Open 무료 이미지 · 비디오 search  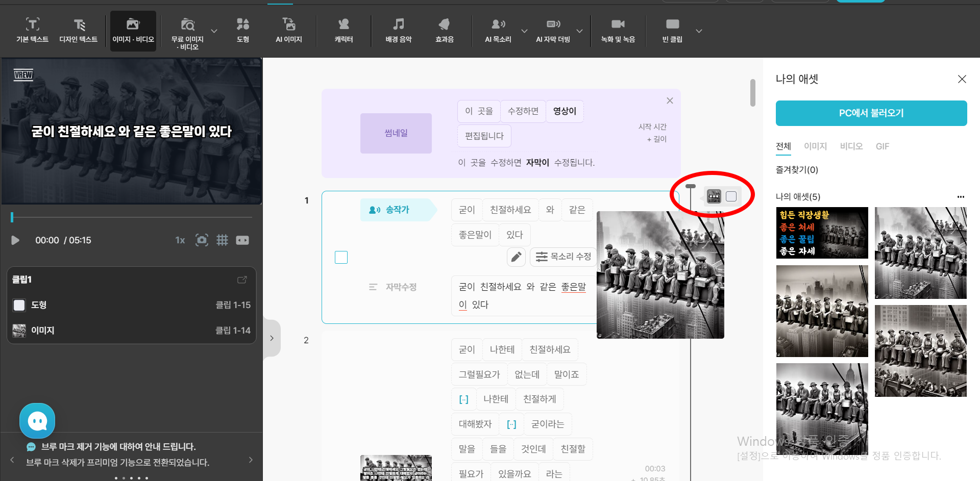click(187, 33)
